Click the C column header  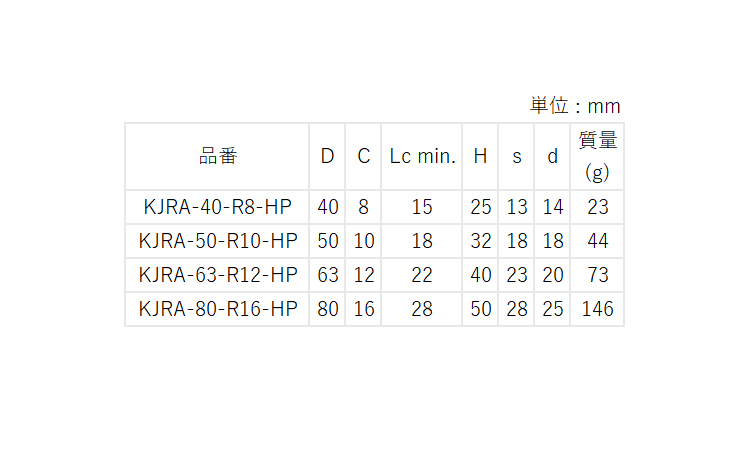pos(364,156)
